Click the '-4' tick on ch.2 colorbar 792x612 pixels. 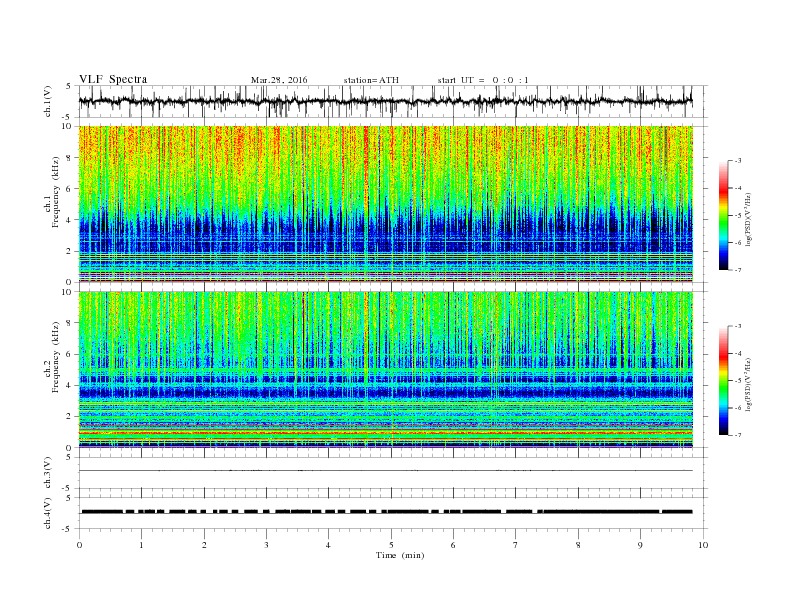738,353
